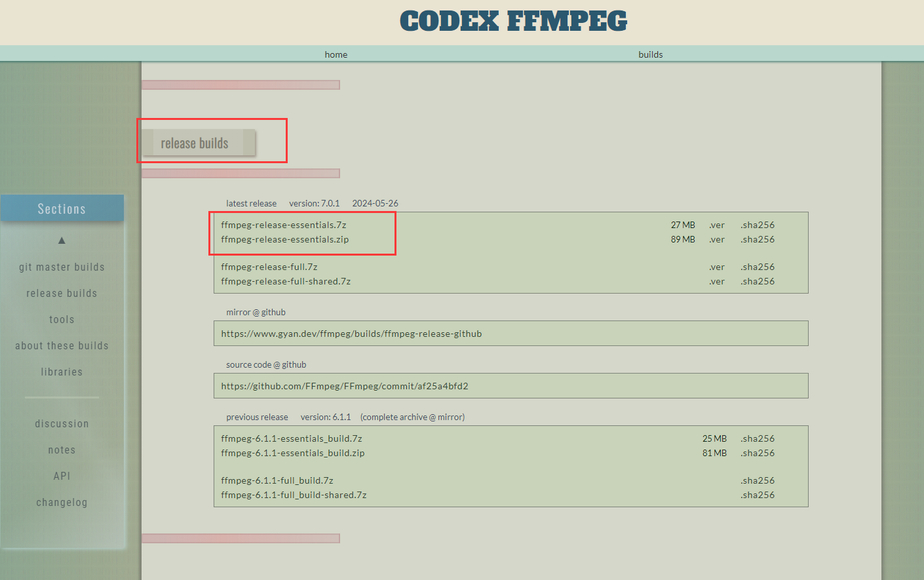
Task: Download ffmpeg-6.1.1-full_build.7z
Action: (277, 480)
